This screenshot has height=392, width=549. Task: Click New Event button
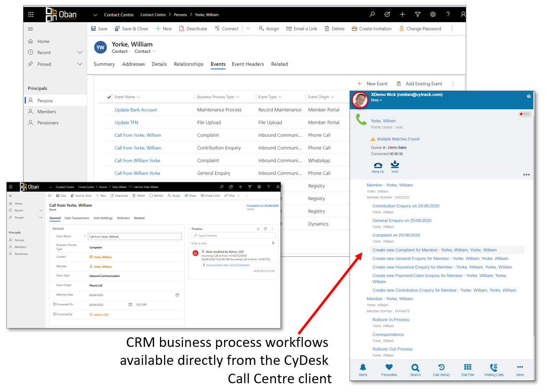[372, 84]
